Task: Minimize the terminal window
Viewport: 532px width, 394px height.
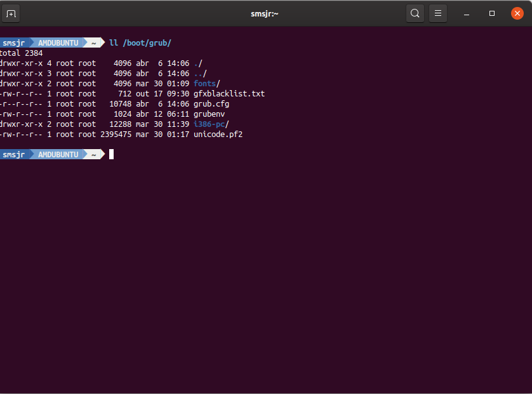Action: pyautogui.click(x=467, y=13)
